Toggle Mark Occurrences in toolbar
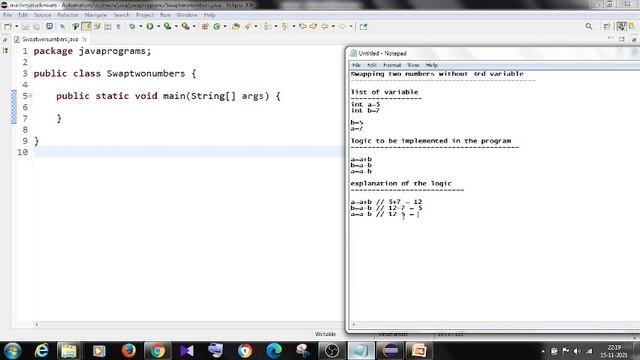 pos(86,27)
